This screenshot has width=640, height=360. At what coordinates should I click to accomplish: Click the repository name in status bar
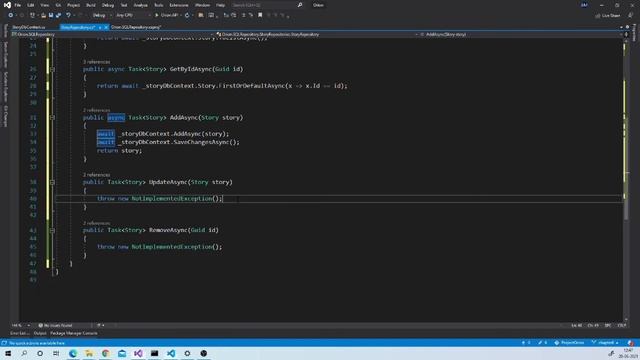[569, 342]
